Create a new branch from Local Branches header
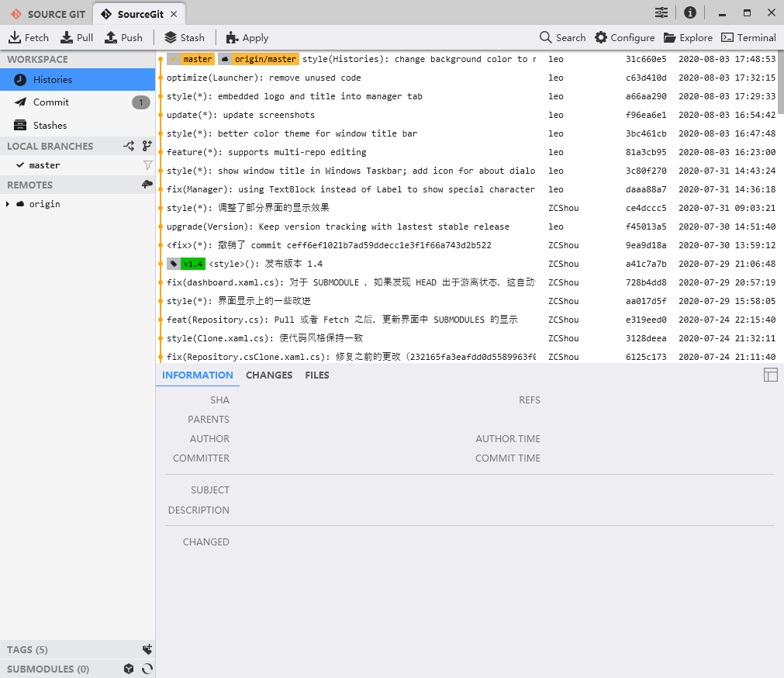Image resolution: width=784 pixels, height=678 pixels. pyautogui.click(x=147, y=146)
